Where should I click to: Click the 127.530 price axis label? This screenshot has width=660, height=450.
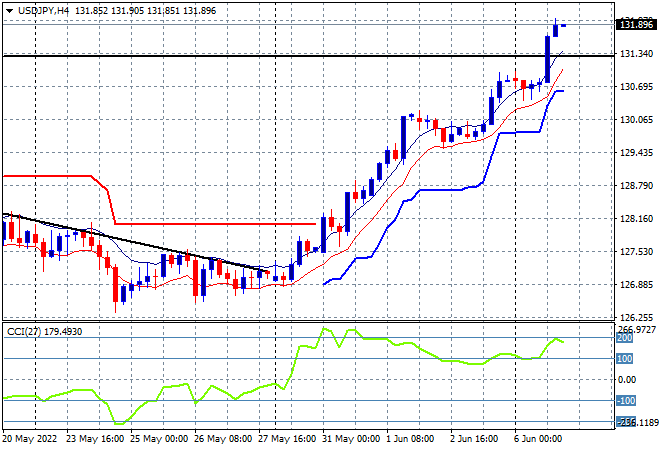(x=636, y=251)
